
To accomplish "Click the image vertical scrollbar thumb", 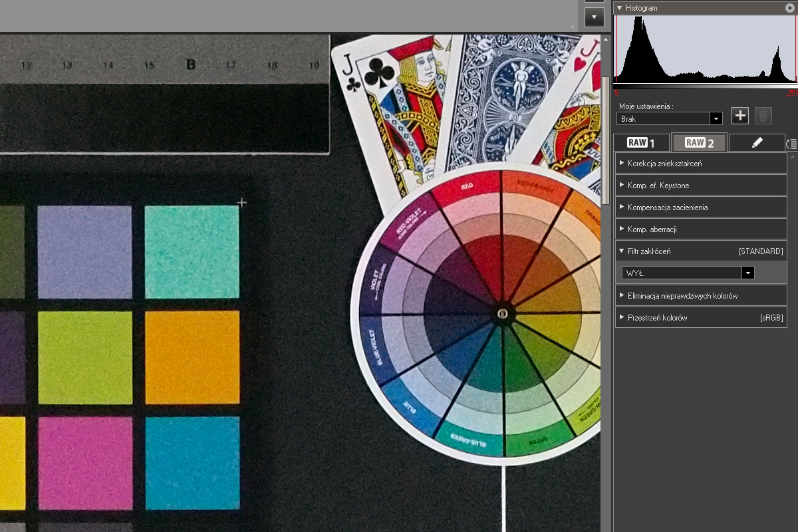I will [x=605, y=140].
